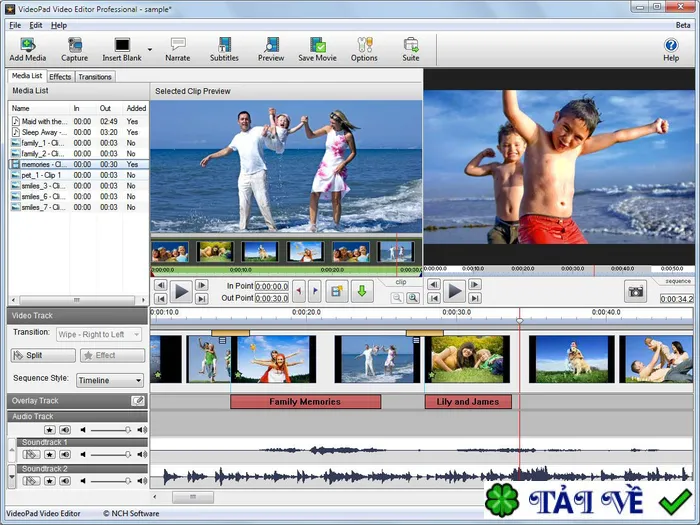Mute Soundtrack 1 with its speaker toggle
Viewport: 700px width, 525px height.
point(65,454)
